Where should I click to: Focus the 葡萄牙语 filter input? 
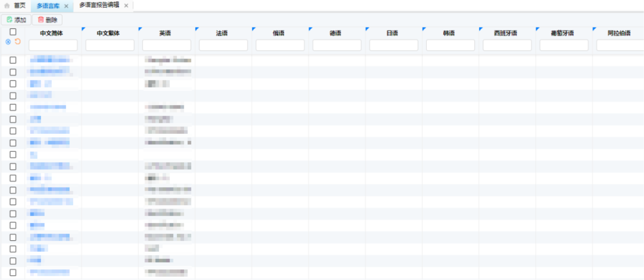coord(564,45)
